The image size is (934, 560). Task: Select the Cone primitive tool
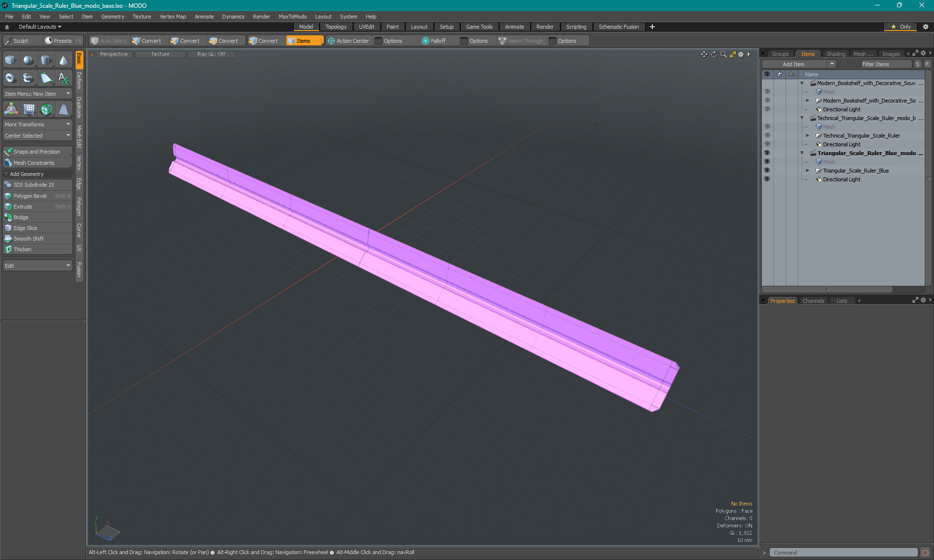(x=64, y=60)
